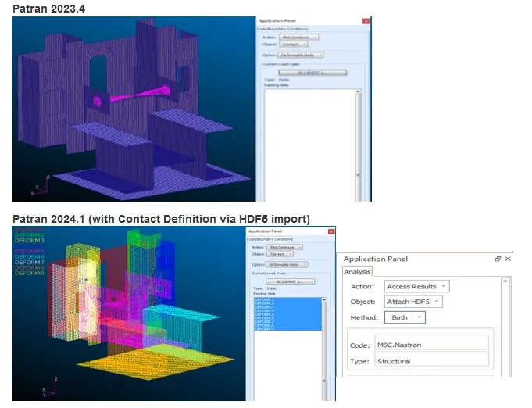Screen dimensions: 532x408
Task: Select DEFORM.5 in the Existing Sets list
Action: 288,314
